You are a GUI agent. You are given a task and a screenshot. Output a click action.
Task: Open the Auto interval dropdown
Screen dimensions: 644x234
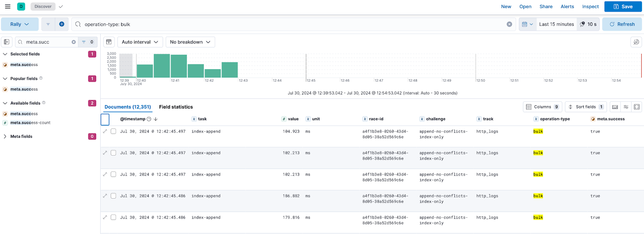[x=140, y=42]
